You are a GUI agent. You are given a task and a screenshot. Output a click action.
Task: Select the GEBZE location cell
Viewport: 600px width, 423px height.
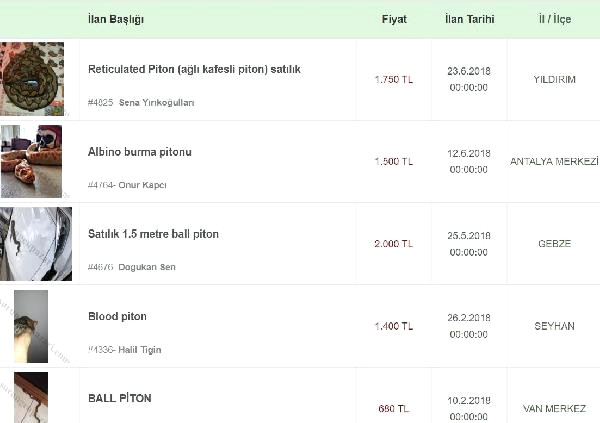(555, 243)
